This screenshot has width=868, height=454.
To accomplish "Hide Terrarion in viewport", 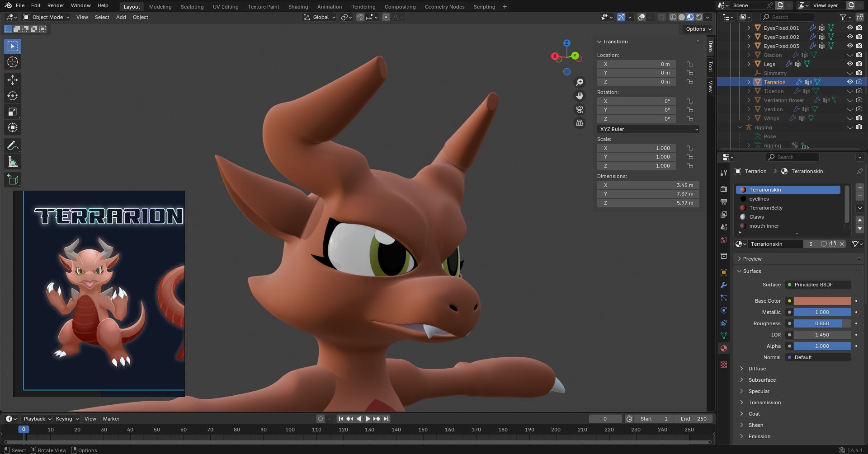I will [x=850, y=82].
